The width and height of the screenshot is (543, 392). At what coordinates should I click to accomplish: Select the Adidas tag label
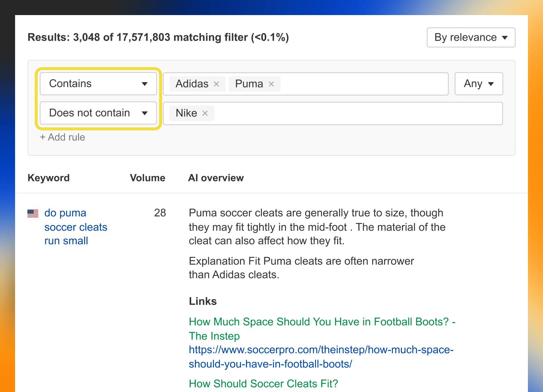click(192, 84)
